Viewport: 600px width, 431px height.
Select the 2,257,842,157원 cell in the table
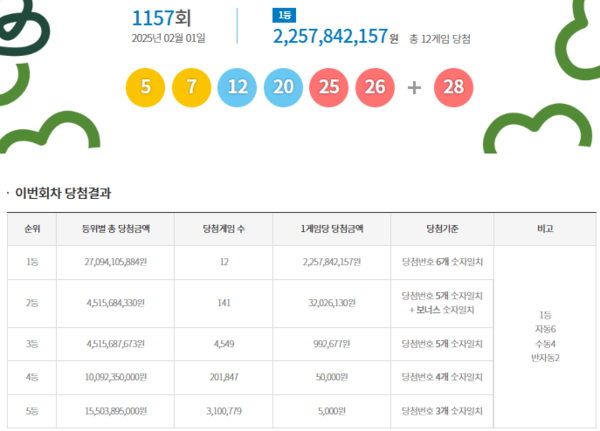coord(332,262)
